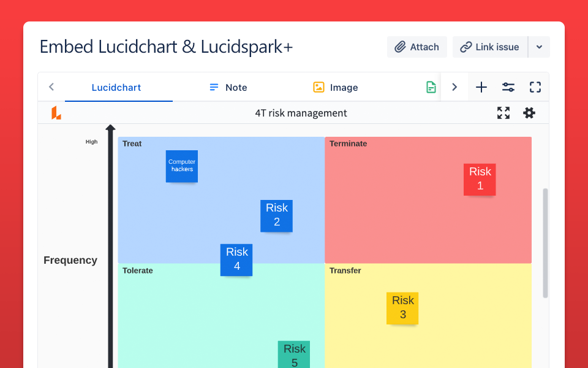Select the Computer hackers sticky note
588x368 pixels.
[x=182, y=166]
